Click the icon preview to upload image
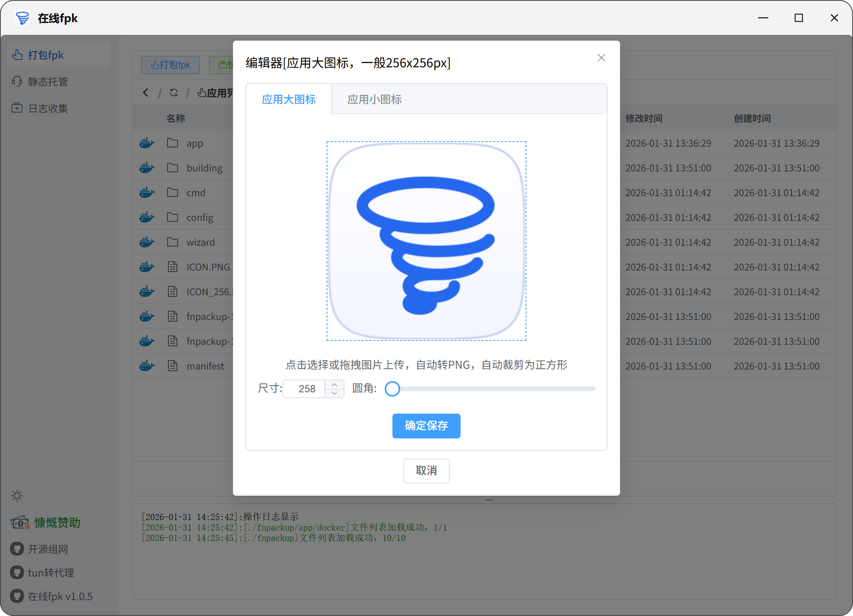853x616 pixels. [426, 241]
